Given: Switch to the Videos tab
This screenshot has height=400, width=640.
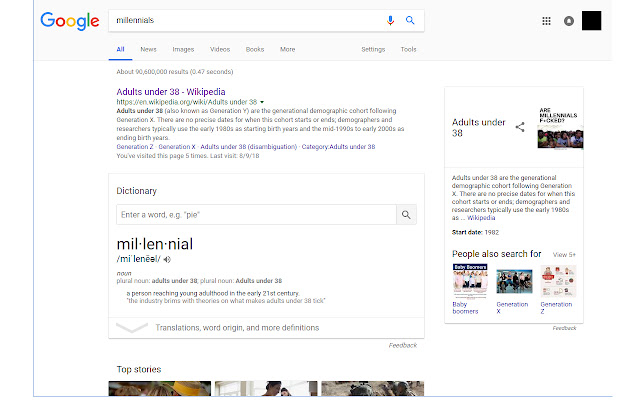Looking at the screenshot, I should coord(220,49).
